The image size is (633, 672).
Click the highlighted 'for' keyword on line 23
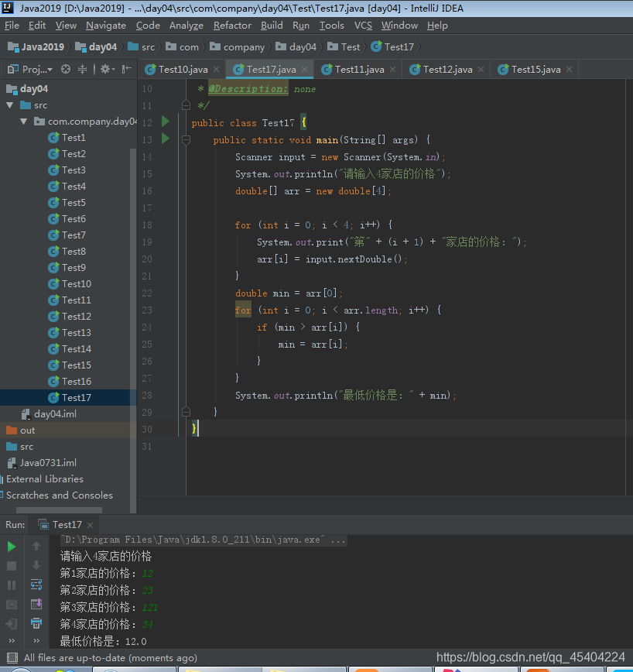click(243, 310)
